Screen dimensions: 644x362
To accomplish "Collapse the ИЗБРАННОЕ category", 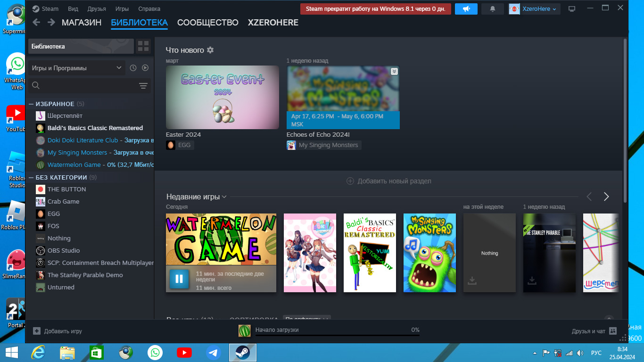I will [x=31, y=104].
